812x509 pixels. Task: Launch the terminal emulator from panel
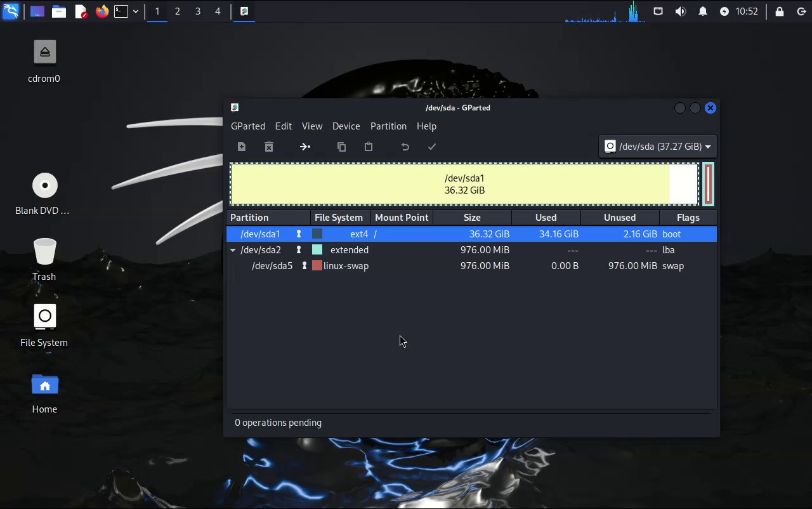pyautogui.click(x=121, y=11)
